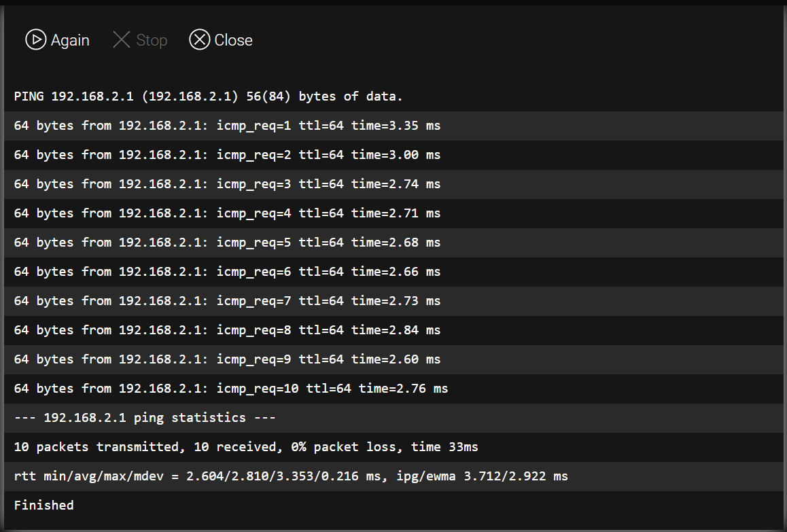Select the icmp_req=9 result row

coord(393,359)
